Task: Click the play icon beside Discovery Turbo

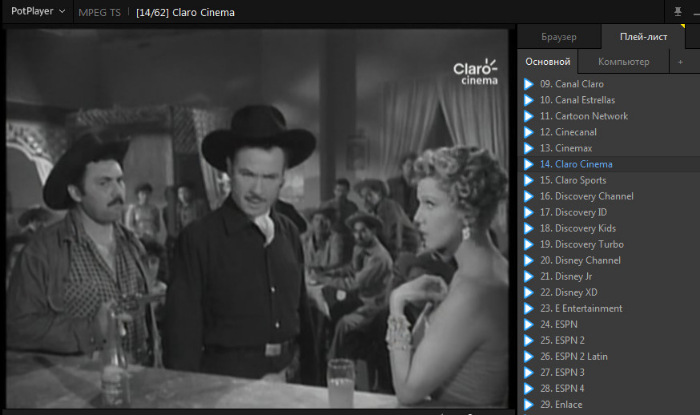Action: 529,245
